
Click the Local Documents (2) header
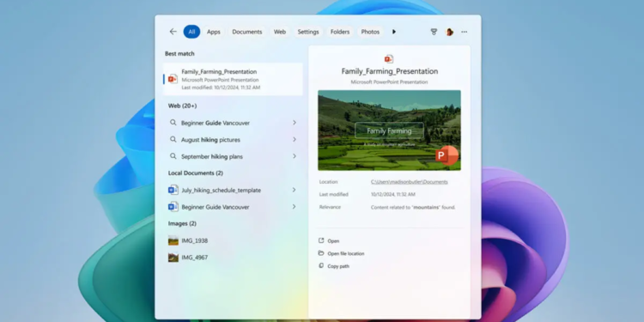196,173
